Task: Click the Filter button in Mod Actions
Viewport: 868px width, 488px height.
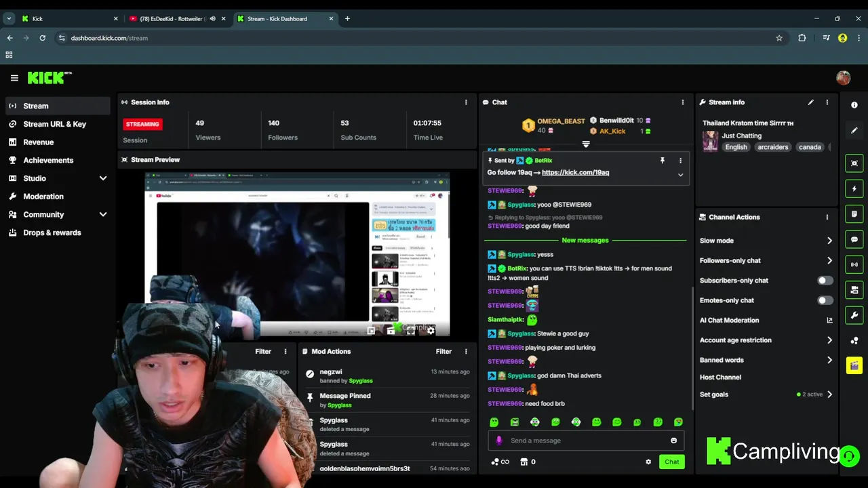Action: tap(443, 352)
